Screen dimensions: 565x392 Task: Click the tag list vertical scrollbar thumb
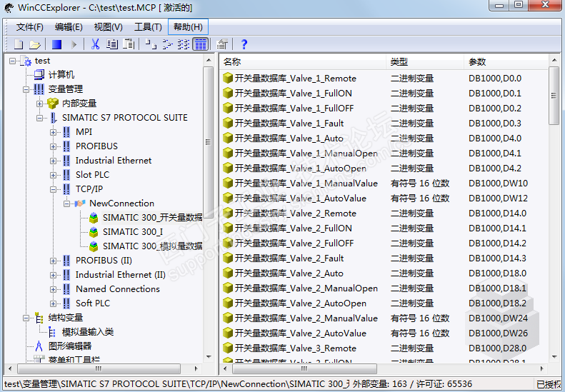click(554, 96)
